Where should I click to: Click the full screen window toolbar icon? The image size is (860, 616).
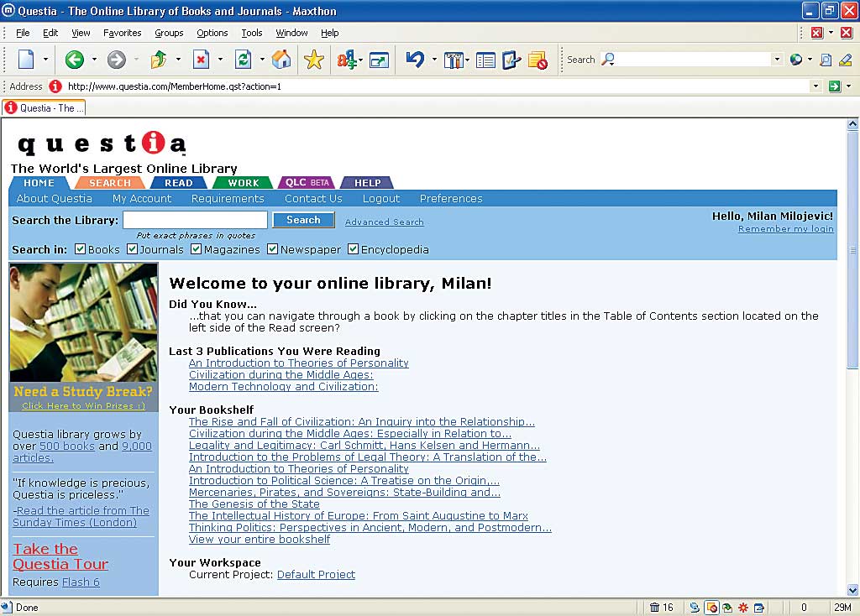[x=379, y=60]
